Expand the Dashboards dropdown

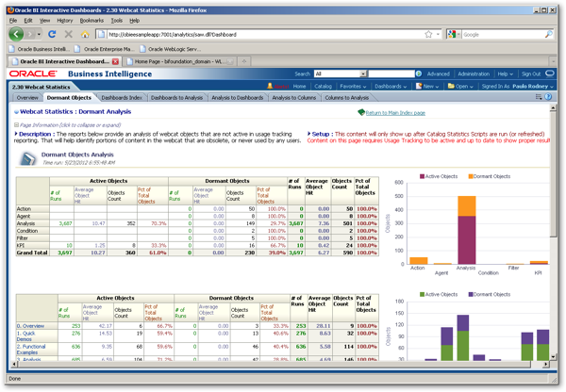point(391,87)
